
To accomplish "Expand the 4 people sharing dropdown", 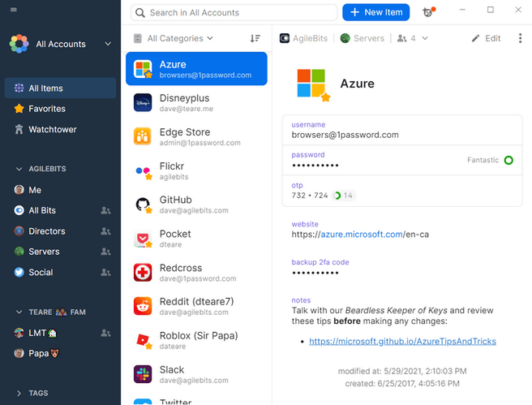I will (413, 38).
